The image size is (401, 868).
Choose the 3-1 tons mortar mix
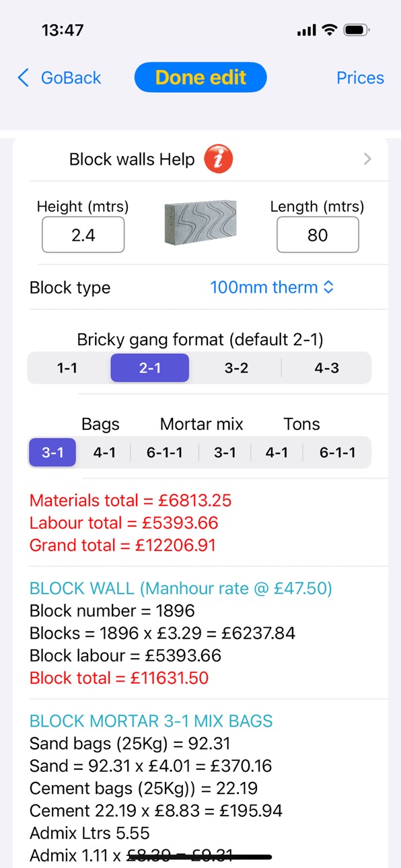click(225, 453)
